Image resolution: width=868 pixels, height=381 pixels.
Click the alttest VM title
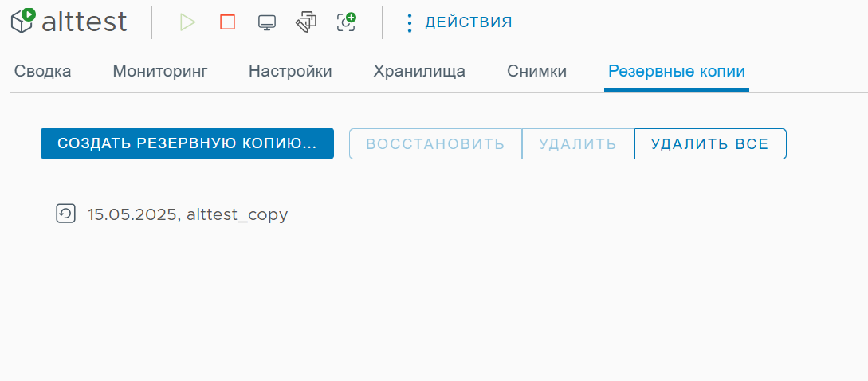84,22
